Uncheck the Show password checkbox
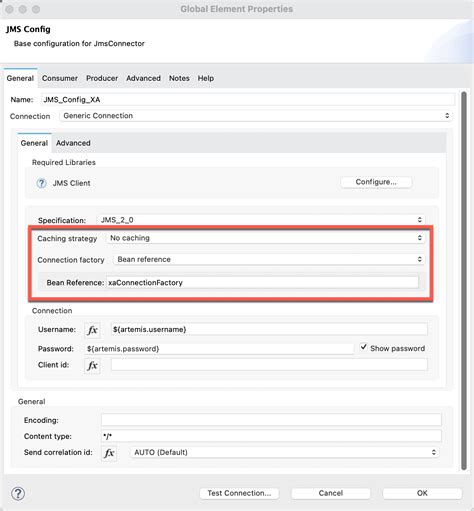 pos(363,347)
